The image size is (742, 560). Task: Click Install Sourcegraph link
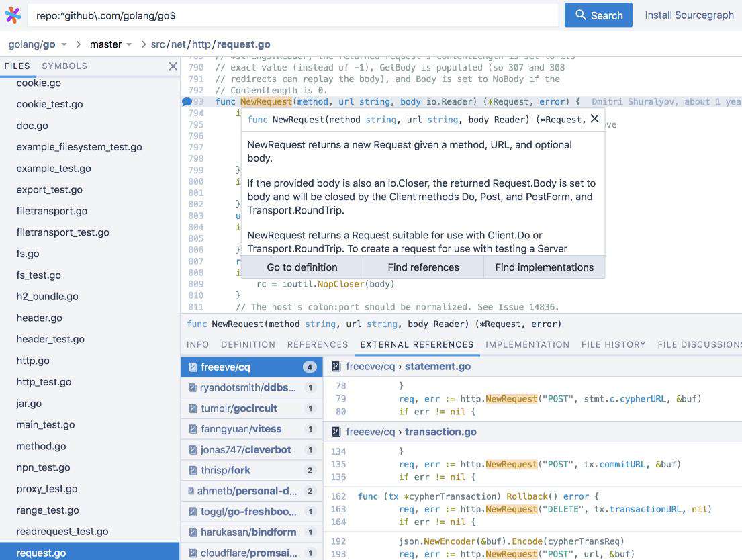point(689,15)
